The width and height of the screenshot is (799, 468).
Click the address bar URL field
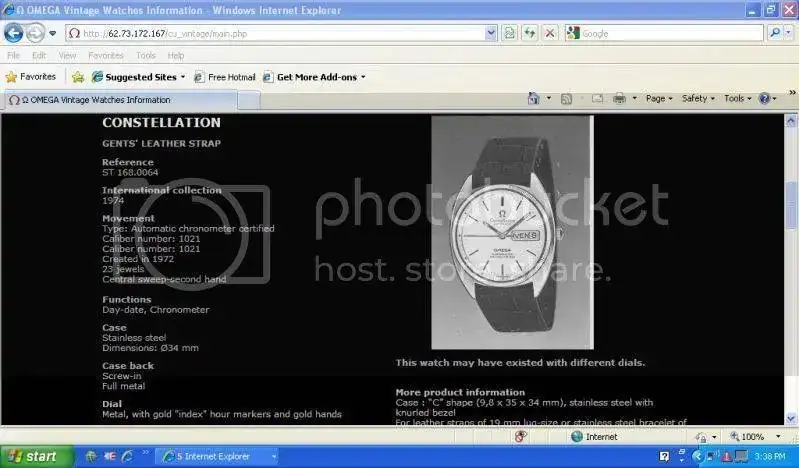(275, 34)
